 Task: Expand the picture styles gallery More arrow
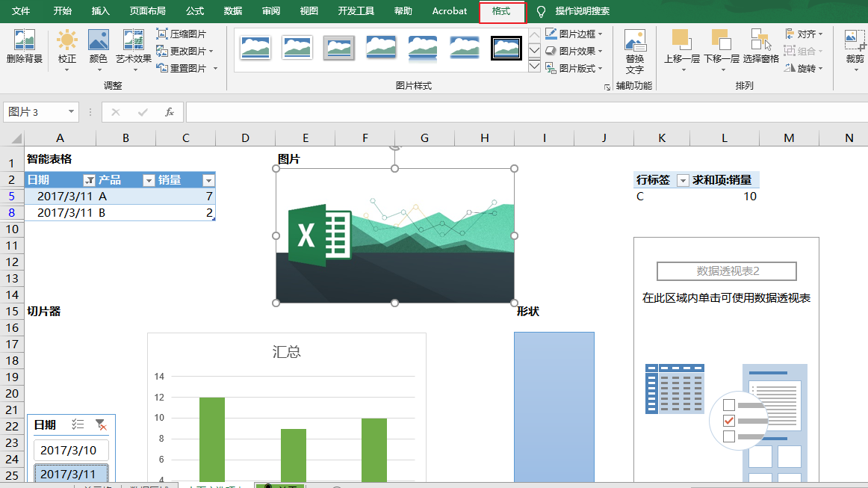[534, 67]
